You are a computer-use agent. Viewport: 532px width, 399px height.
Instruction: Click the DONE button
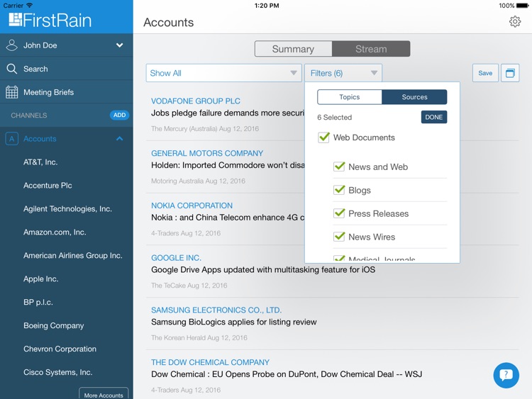point(434,117)
